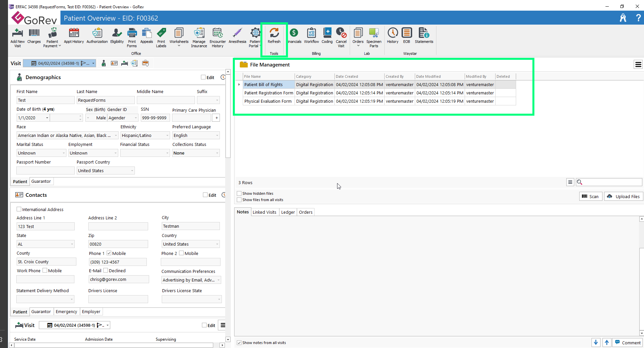The height and width of the screenshot is (348, 644).
Task: Open the Preferred Language dropdown
Action: 217,135
